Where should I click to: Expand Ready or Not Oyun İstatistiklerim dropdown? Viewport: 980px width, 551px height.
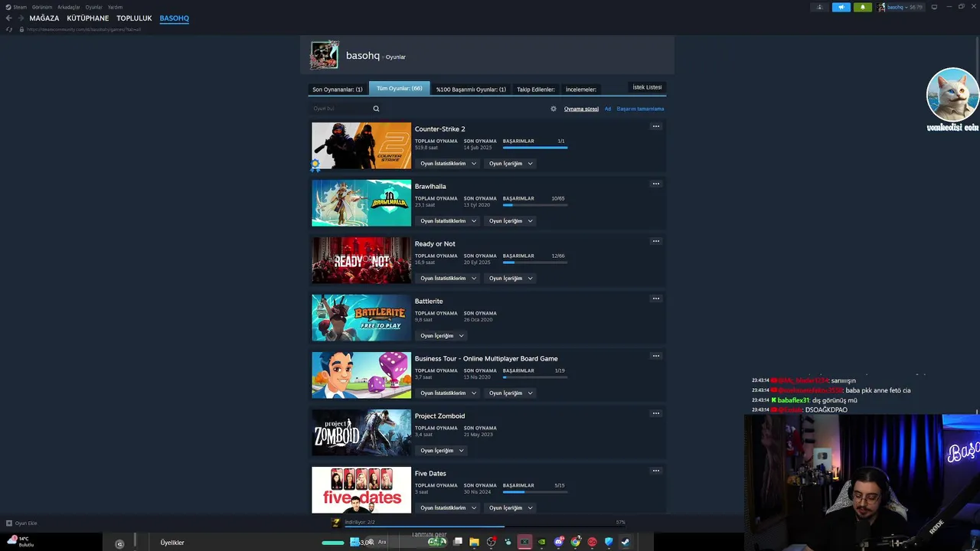click(449, 279)
